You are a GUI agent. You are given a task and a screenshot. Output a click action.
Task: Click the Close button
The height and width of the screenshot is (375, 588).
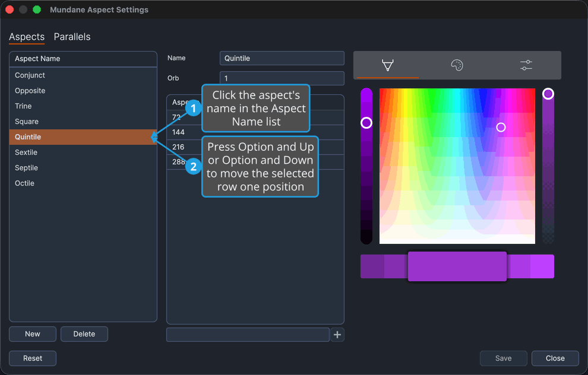coord(555,358)
